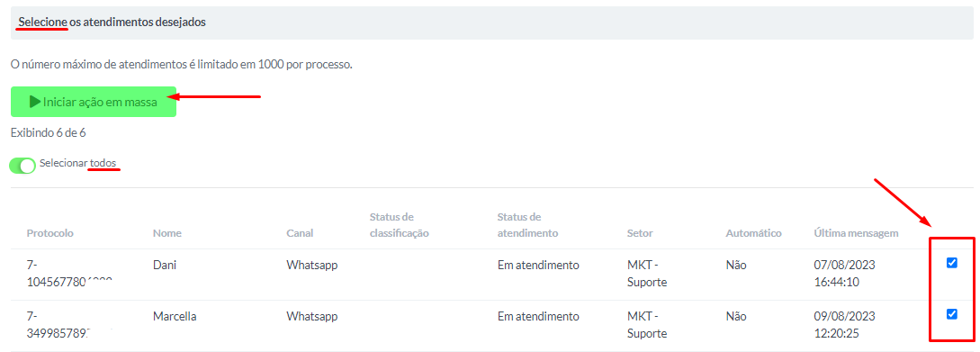Image resolution: width=980 pixels, height=352 pixels.
Task: Select the name Dani in the table
Action: [x=165, y=265]
